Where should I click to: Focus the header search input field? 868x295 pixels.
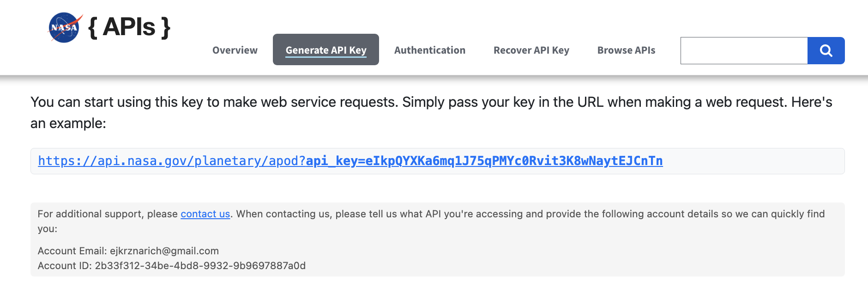pyautogui.click(x=744, y=50)
